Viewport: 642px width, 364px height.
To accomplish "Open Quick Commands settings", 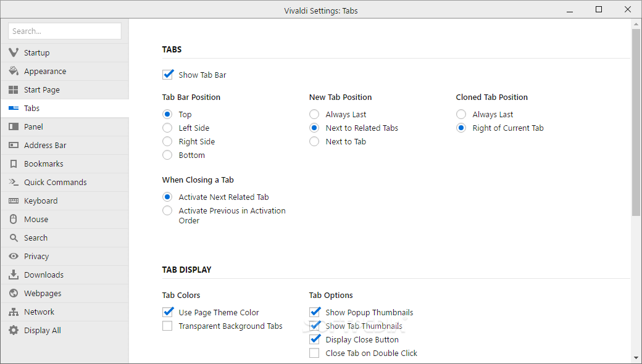I will click(x=65, y=182).
